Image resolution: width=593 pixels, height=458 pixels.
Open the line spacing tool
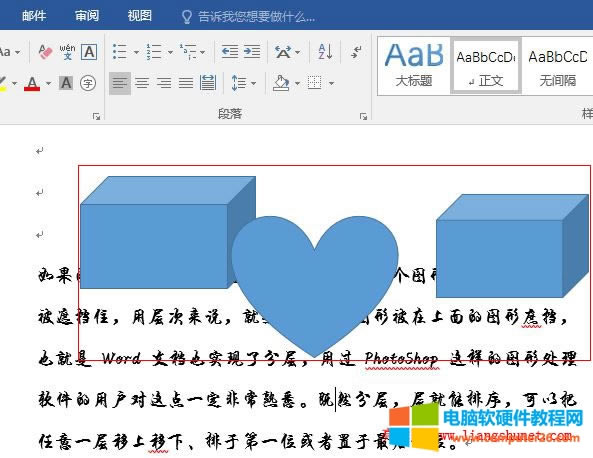(239, 83)
